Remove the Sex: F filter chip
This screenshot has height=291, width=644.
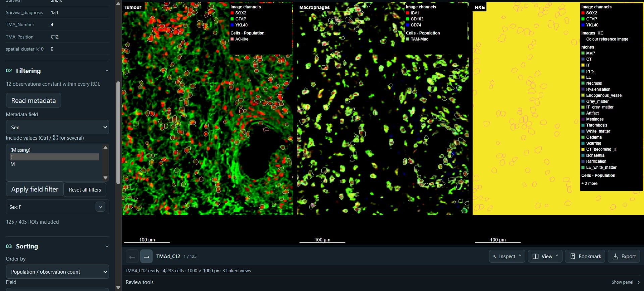tap(100, 207)
